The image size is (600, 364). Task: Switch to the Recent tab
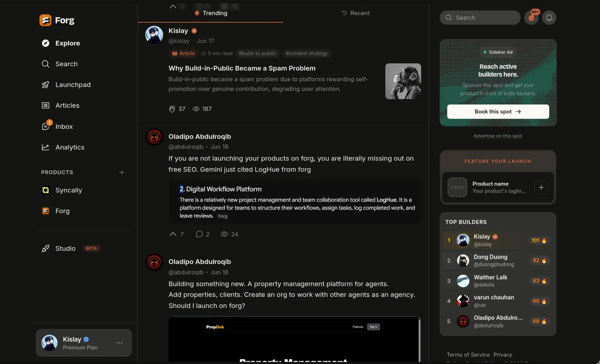(355, 13)
